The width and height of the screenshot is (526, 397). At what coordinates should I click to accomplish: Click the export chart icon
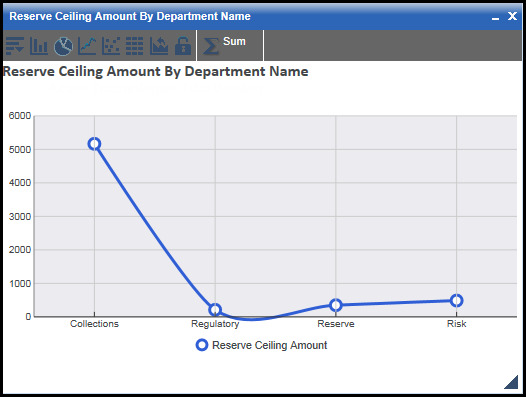click(x=159, y=46)
